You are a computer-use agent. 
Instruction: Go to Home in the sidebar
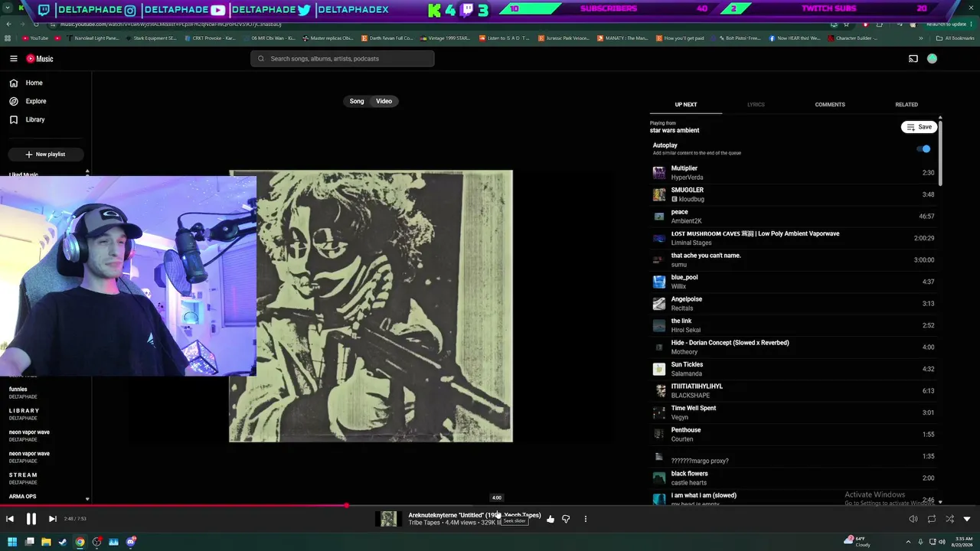click(x=28, y=83)
